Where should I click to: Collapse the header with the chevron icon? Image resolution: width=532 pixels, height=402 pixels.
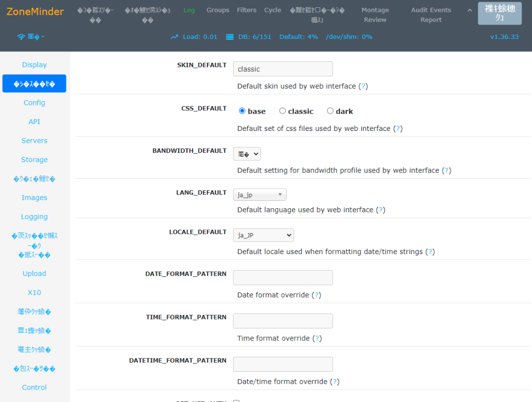click(470, 9)
